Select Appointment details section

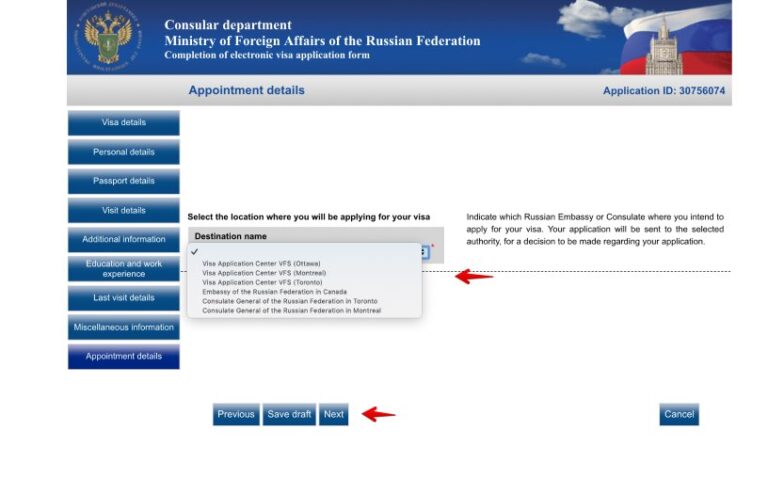click(123, 356)
